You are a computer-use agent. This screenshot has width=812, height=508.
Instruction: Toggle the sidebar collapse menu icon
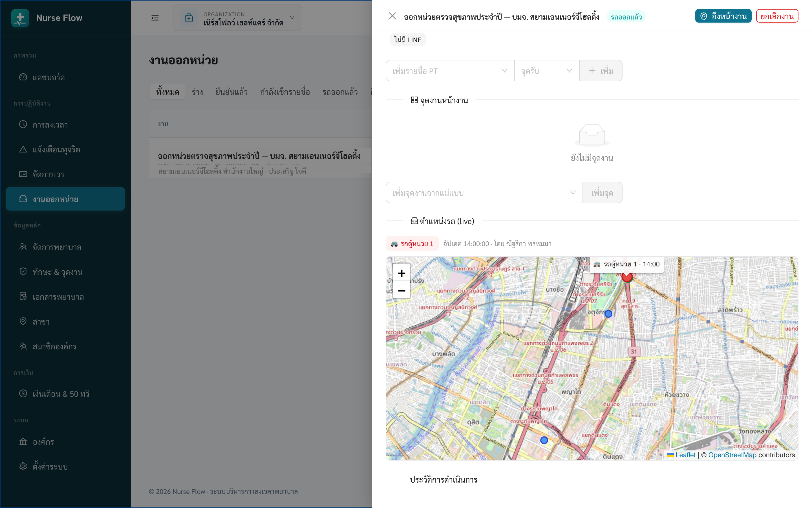point(155,18)
